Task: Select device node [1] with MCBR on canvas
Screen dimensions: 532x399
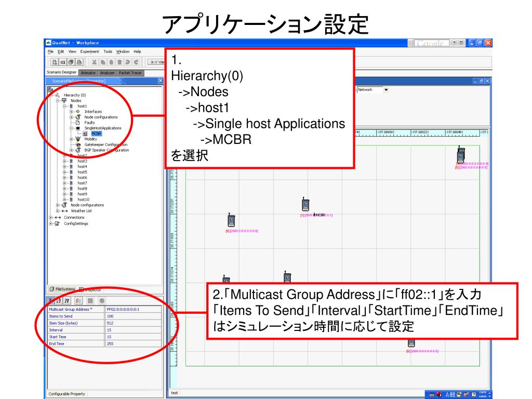Action: [305, 204]
